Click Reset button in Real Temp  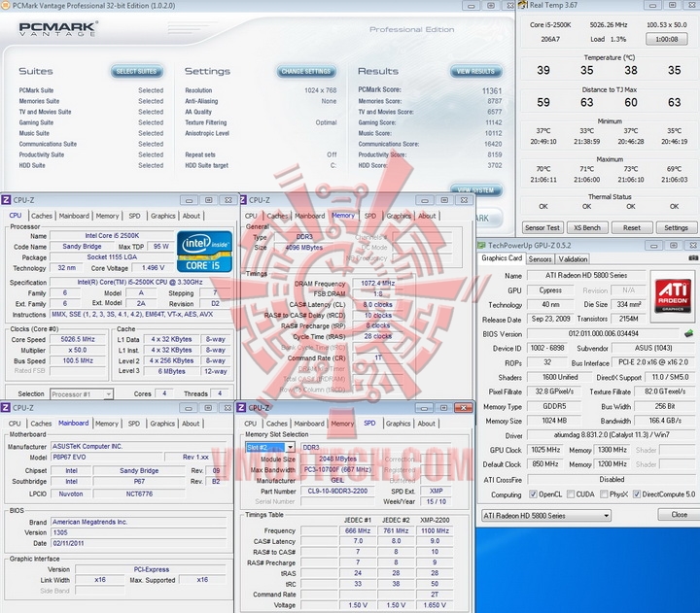click(x=632, y=227)
